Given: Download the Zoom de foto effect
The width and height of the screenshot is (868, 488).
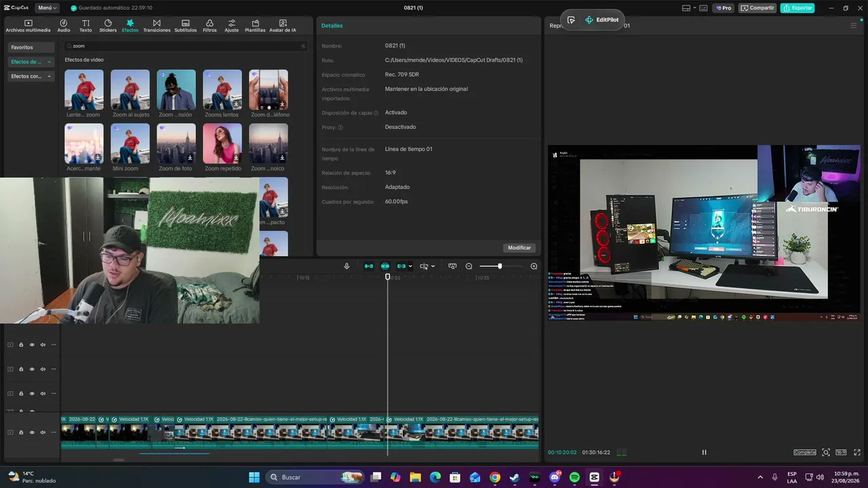Looking at the screenshot, I should [x=190, y=158].
